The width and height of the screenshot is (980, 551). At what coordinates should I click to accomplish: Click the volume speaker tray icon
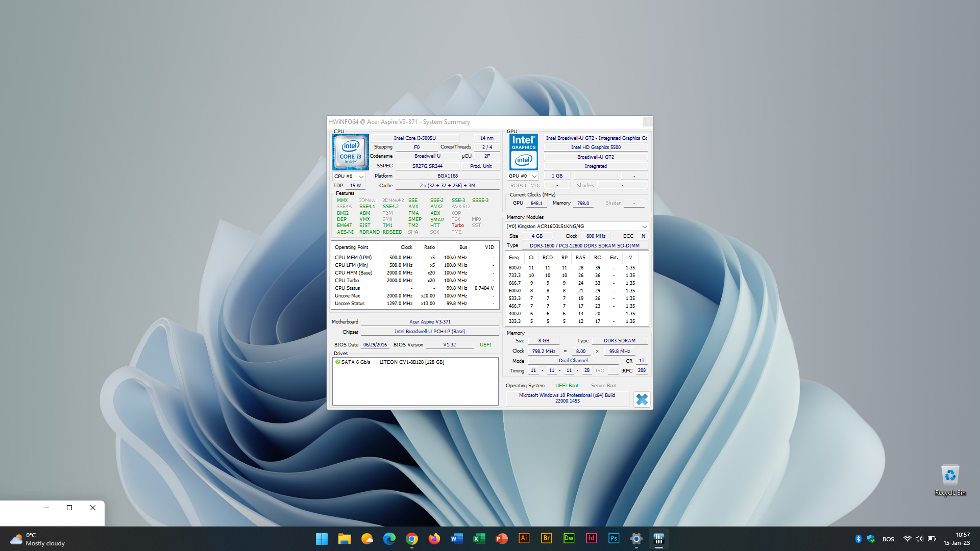click(x=919, y=539)
